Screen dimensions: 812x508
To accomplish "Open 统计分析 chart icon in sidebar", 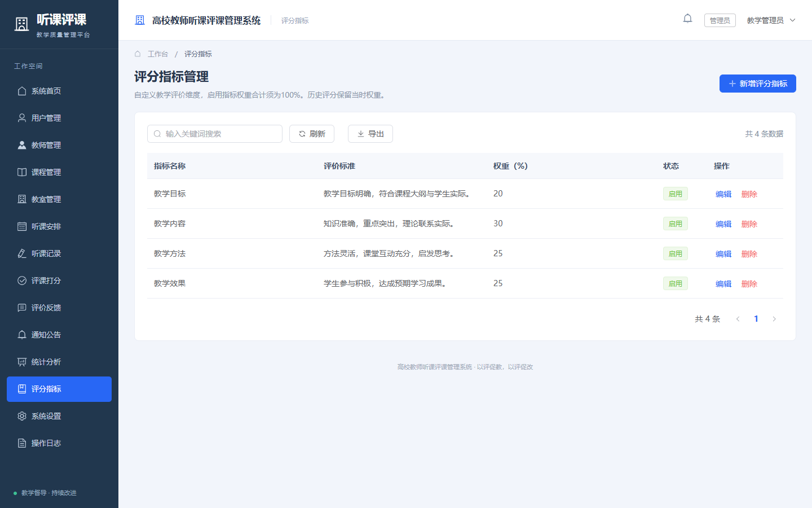I will pos(22,362).
